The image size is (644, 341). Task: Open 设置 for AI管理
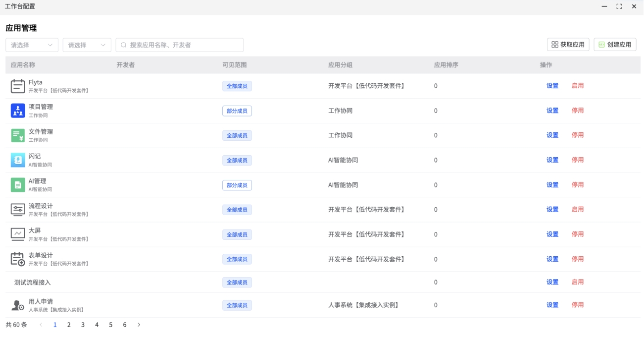tap(552, 184)
